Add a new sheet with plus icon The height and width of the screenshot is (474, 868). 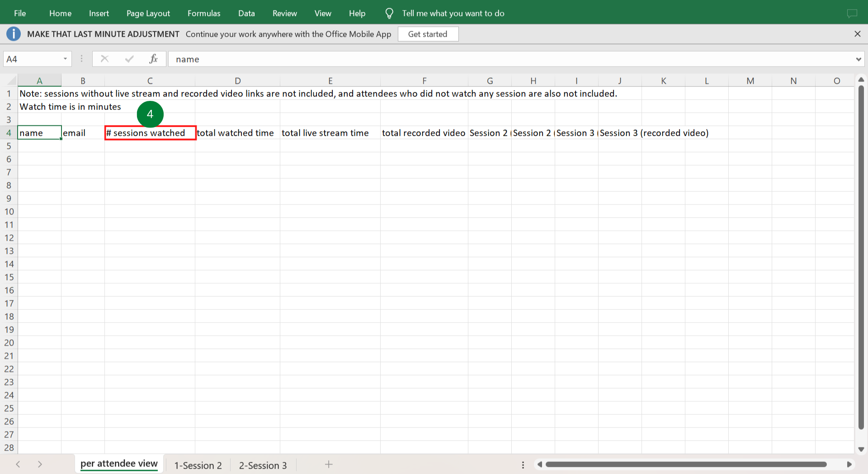(x=329, y=465)
